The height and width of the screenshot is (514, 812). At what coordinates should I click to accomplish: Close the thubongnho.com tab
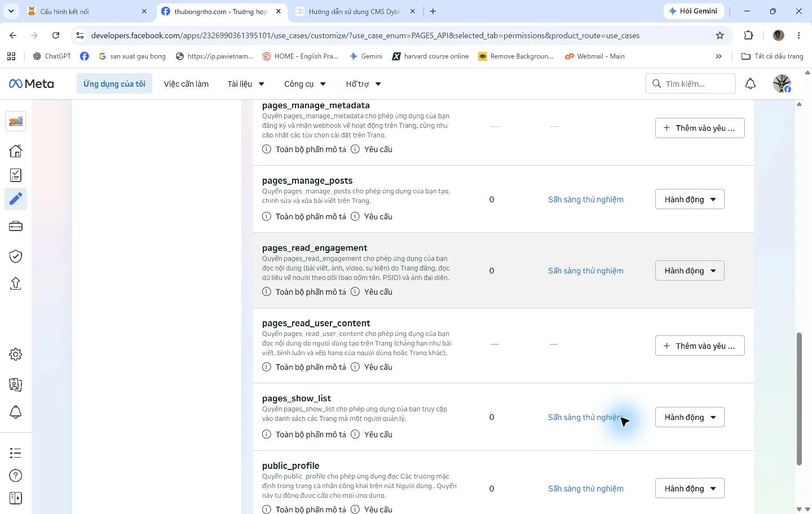(x=279, y=11)
